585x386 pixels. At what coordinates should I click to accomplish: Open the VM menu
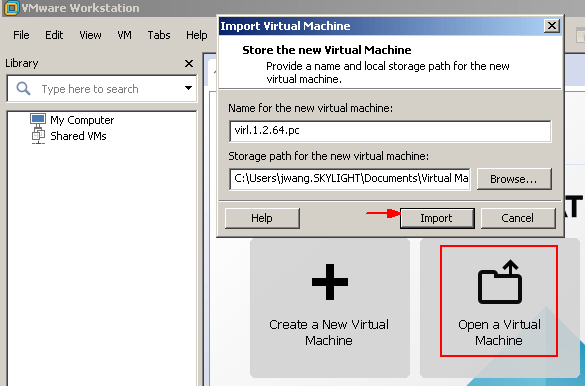point(124,35)
